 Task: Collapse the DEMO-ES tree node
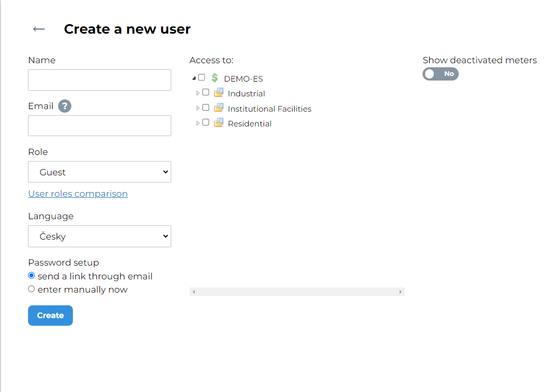click(194, 79)
